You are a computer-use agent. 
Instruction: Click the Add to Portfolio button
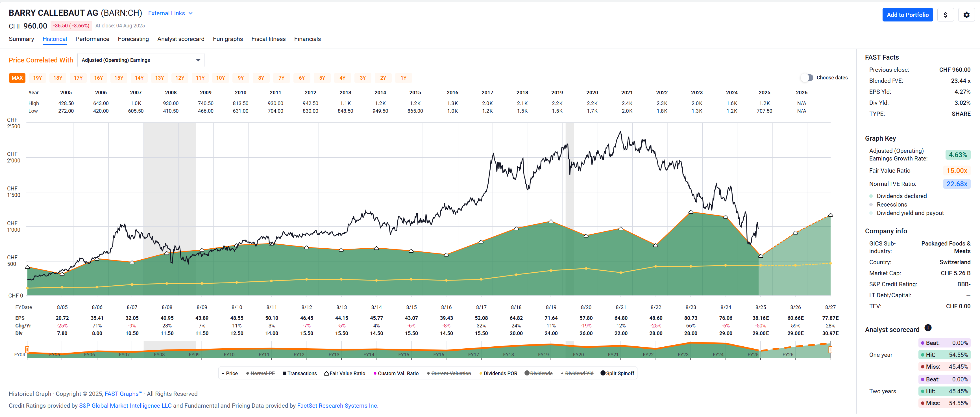pyautogui.click(x=907, y=15)
